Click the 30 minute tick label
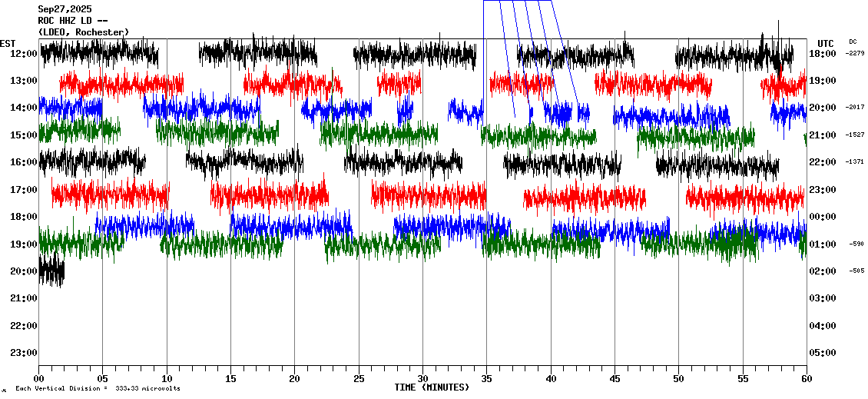The image size is (868, 399). click(422, 378)
